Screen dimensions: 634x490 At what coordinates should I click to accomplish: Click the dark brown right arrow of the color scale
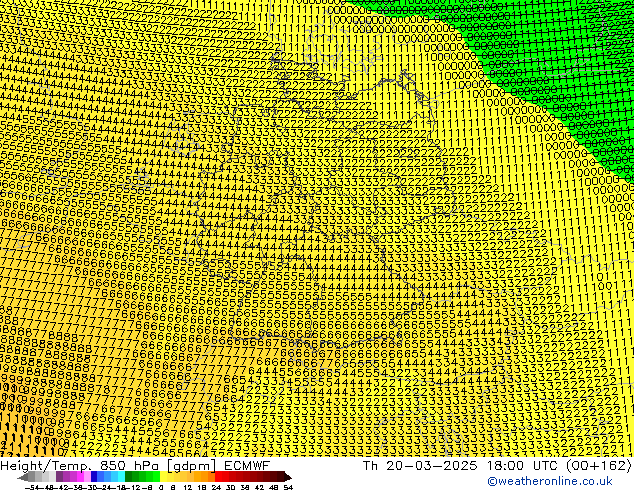288,477
